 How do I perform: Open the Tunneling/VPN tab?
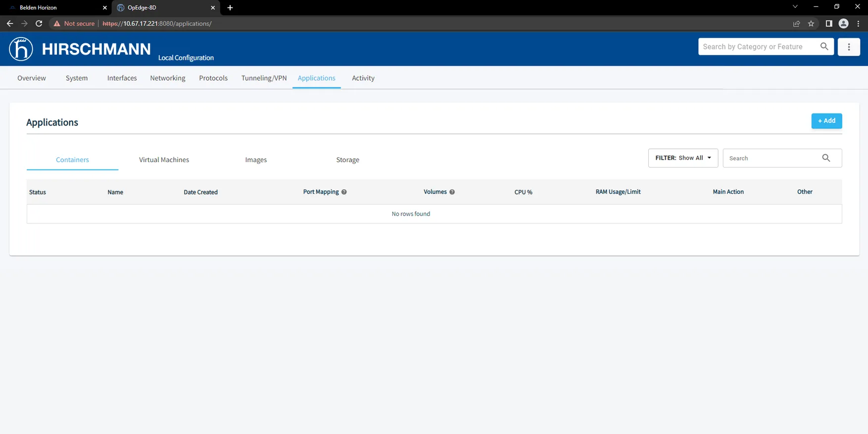[x=264, y=78]
